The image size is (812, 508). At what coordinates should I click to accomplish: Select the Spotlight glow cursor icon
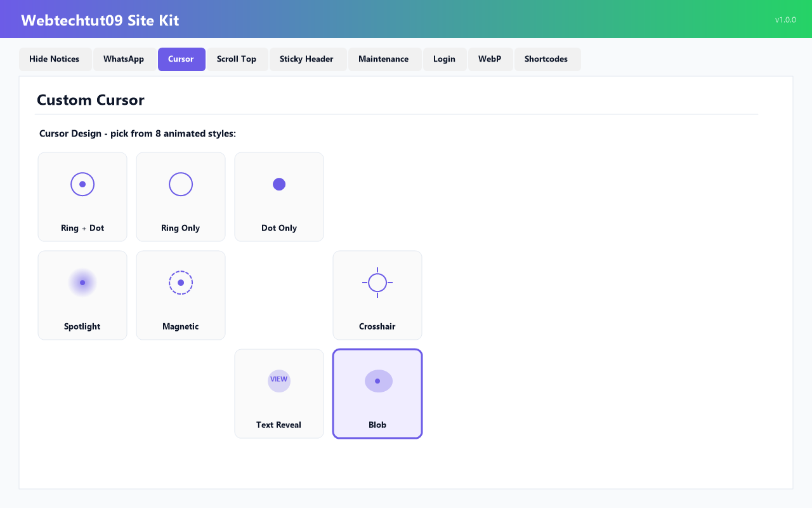click(x=82, y=283)
